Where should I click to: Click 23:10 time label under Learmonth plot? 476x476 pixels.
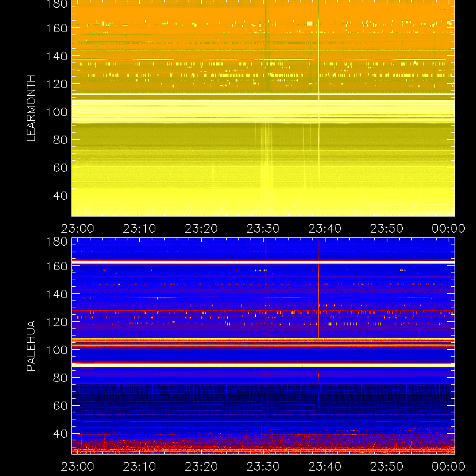(139, 228)
